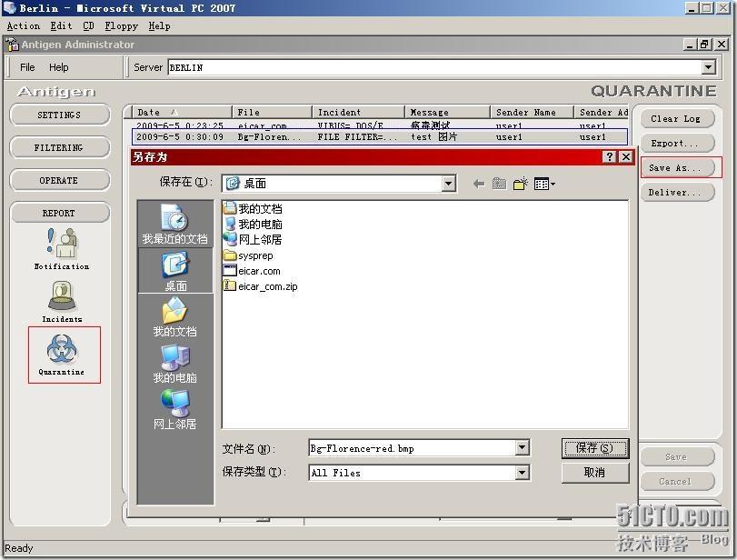737x560 pixels.
Task: Go up one folder level
Action: [499, 184]
